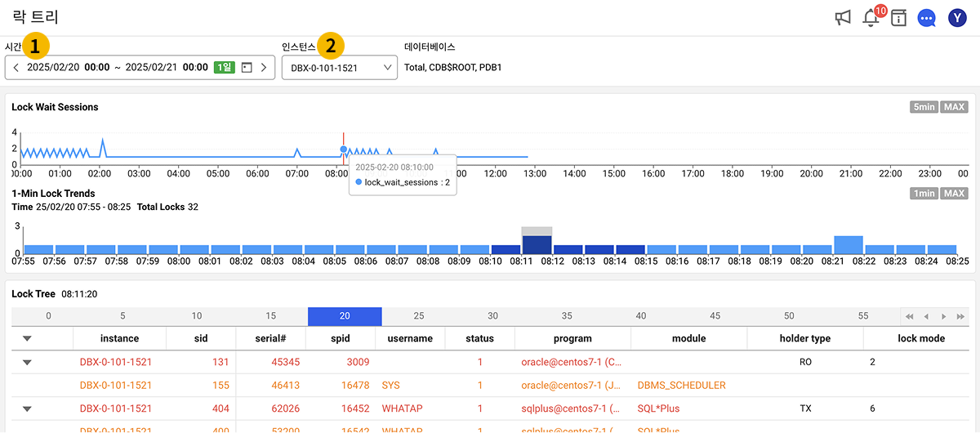The height and width of the screenshot is (433, 980).
Task: Select the 30 second segment
Action: click(x=492, y=316)
